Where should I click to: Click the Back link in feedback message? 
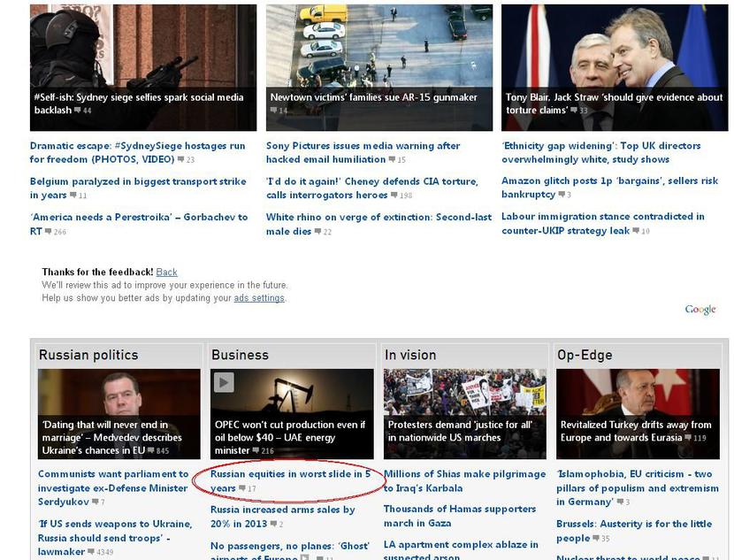tap(166, 272)
